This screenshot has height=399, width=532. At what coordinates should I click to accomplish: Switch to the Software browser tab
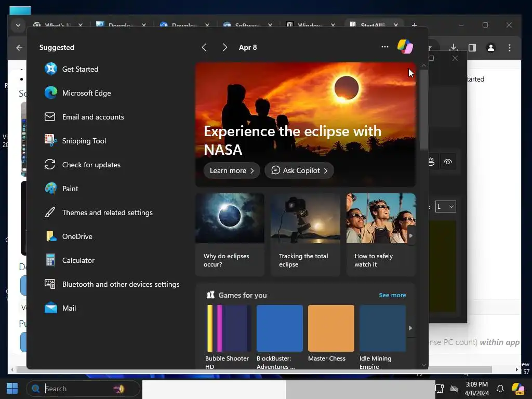click(247, 25)
